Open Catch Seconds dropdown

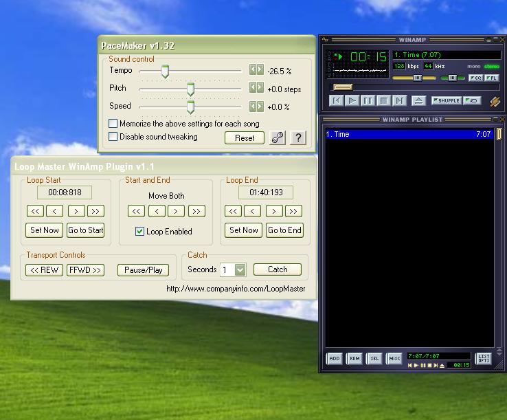click(x=240, y=269)
